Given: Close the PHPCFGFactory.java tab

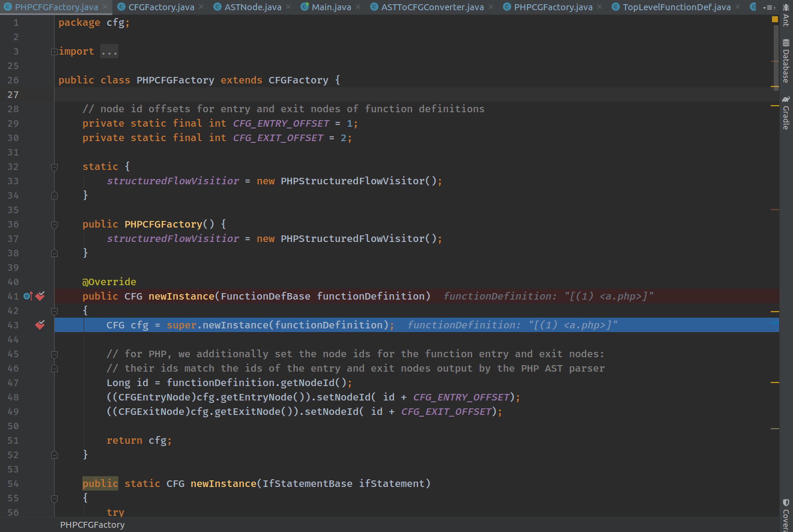Looking at the screenshot, I should point(105,7).
